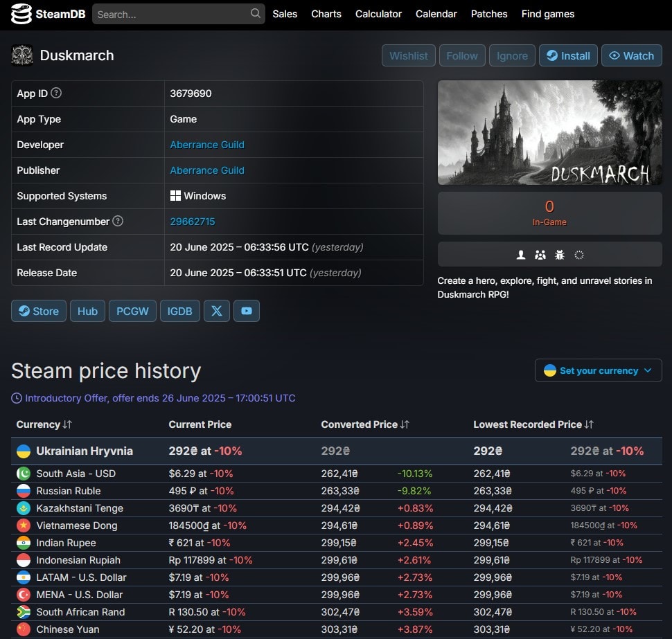Image resolution: width=672 pixels, height=639 pixels.
Task: Open App ID help question-mark icon
Action: [x=56, y=93]
